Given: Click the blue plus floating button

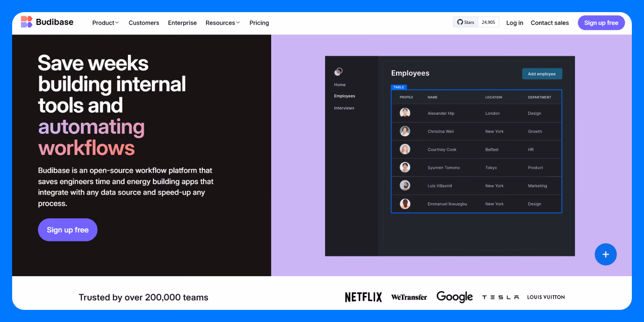Looking at the screenshot, I should point(606,254).
